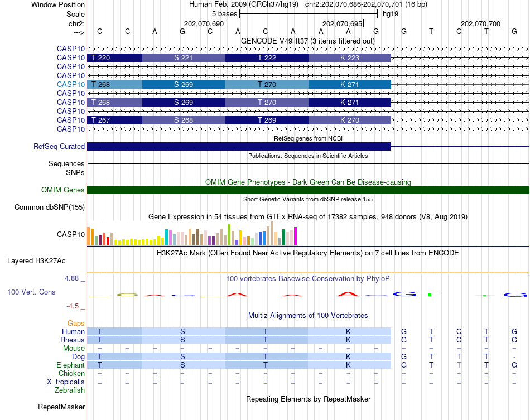The width and height of the screenshot is (530, 420).
Task: Click the Scale label
Action: [75, 14]
